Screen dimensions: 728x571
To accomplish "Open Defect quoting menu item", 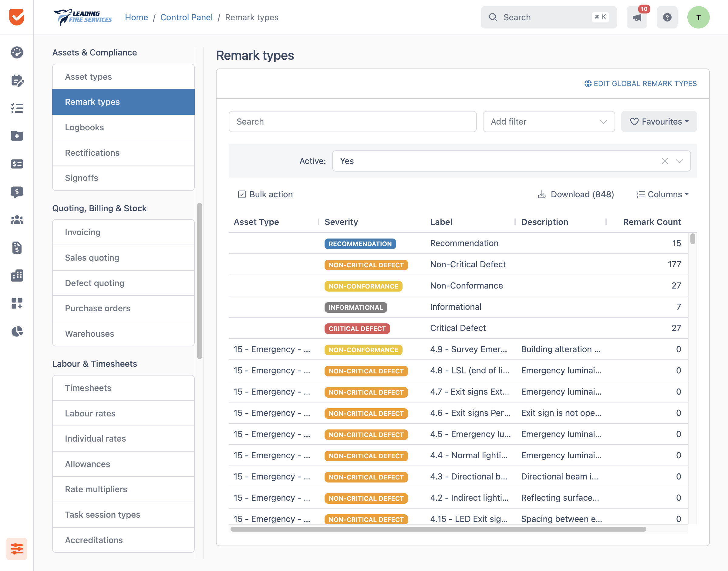I will (123, 283).
